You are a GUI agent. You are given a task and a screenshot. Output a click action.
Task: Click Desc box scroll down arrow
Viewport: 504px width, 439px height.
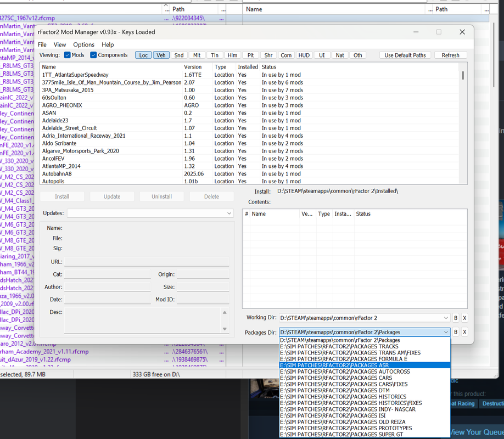coord(225,329)
